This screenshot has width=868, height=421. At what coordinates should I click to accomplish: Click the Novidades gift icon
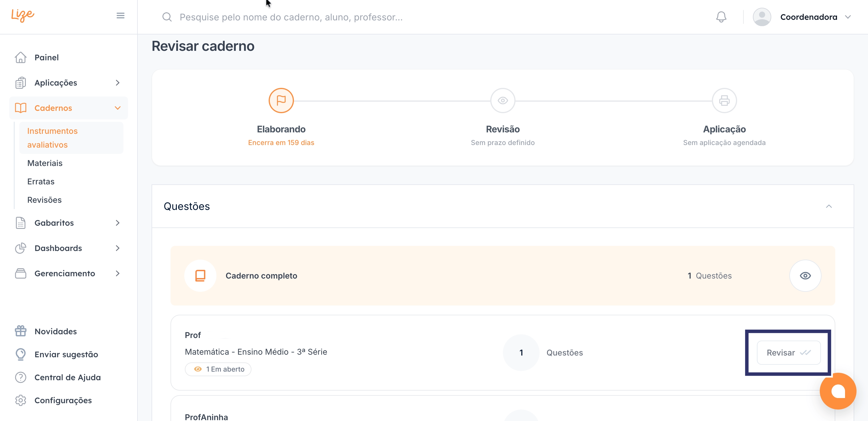click(21, 331)
